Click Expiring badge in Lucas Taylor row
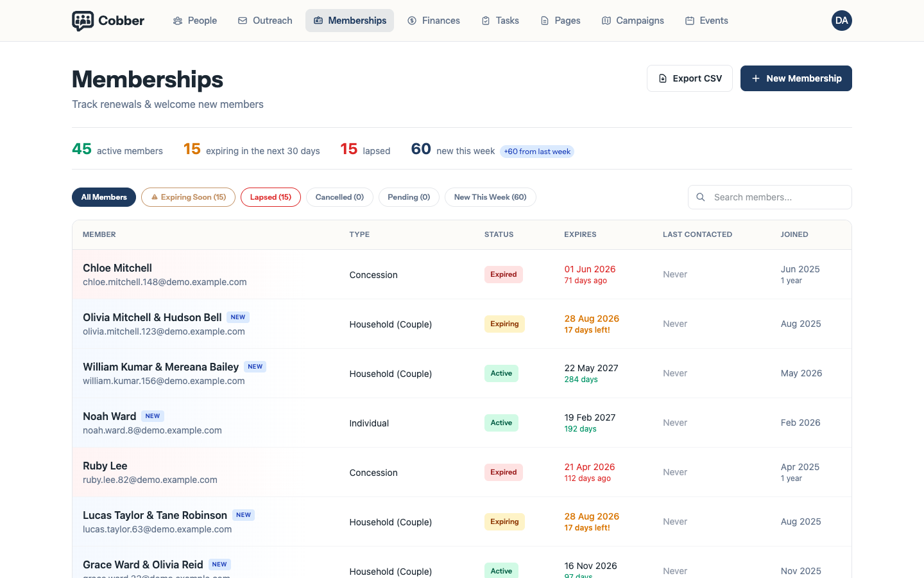 pyautogui.click(x=504, y=521)
